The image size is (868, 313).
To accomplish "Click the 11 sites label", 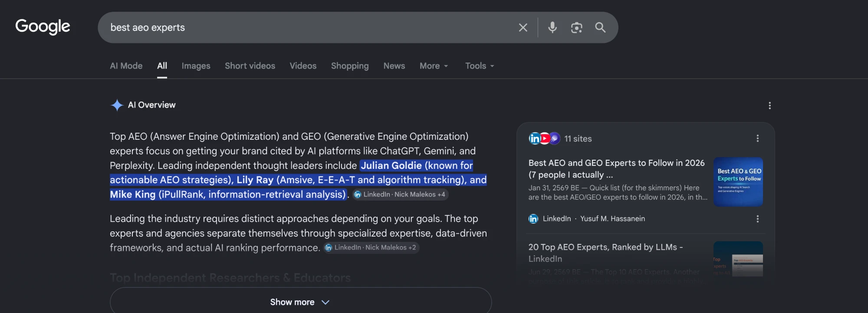I will tap(578, 138).
